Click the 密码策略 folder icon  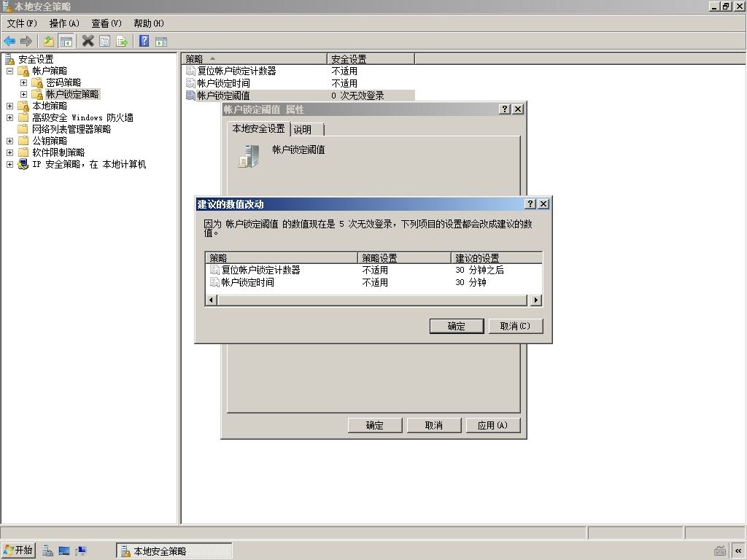(x=37, y=83)
